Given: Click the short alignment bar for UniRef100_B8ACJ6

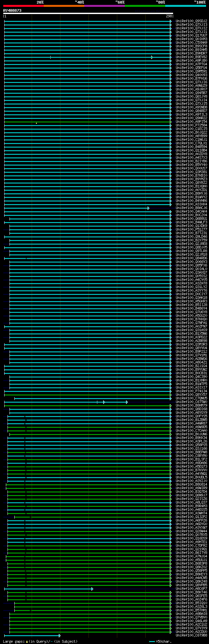Looking at the screenshot, I should click(x=76, y=208).
